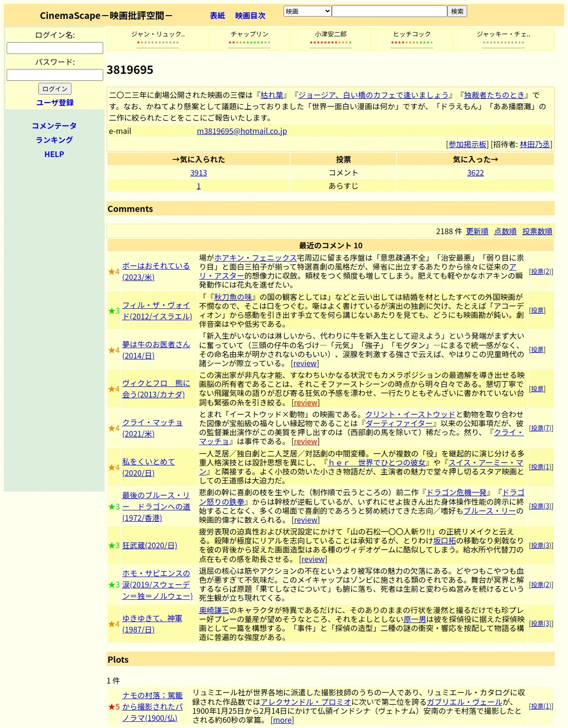Go to 表紙 front page link
Screen dimensions: 568x728
coord(217,16)
